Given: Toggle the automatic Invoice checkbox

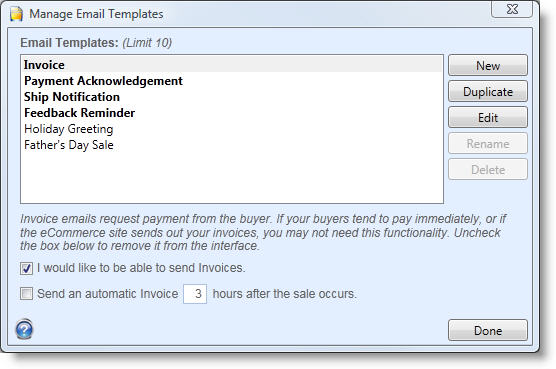Looking at the screenshot, I should [26, 294].
